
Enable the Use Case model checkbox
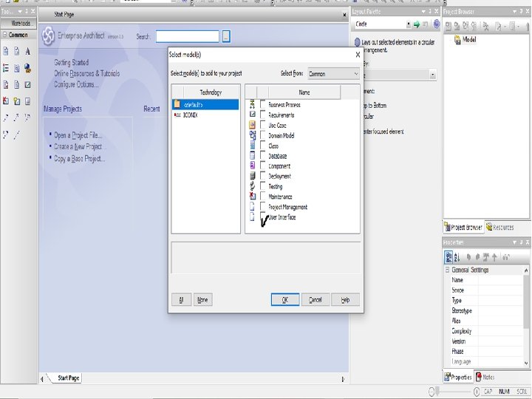pos(263,125)
